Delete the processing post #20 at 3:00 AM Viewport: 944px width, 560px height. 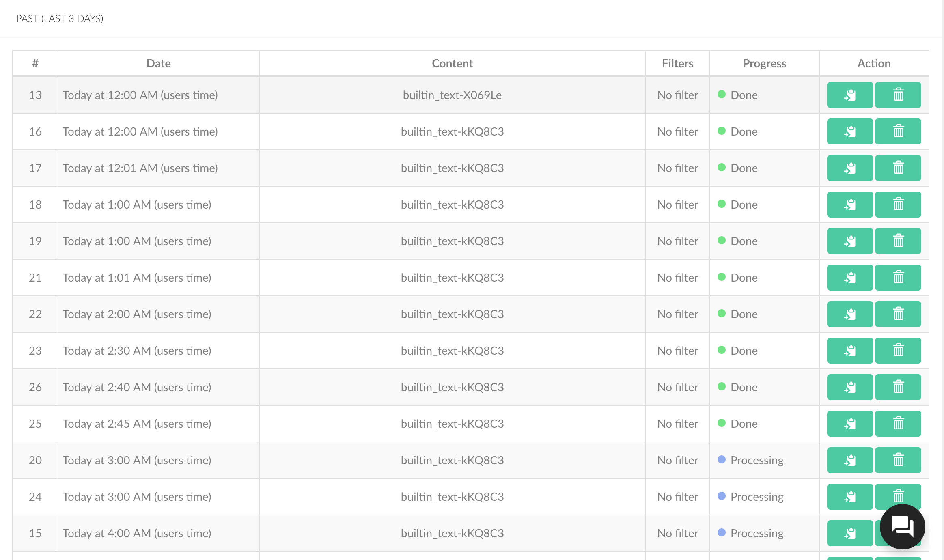[x=898, y=460]
